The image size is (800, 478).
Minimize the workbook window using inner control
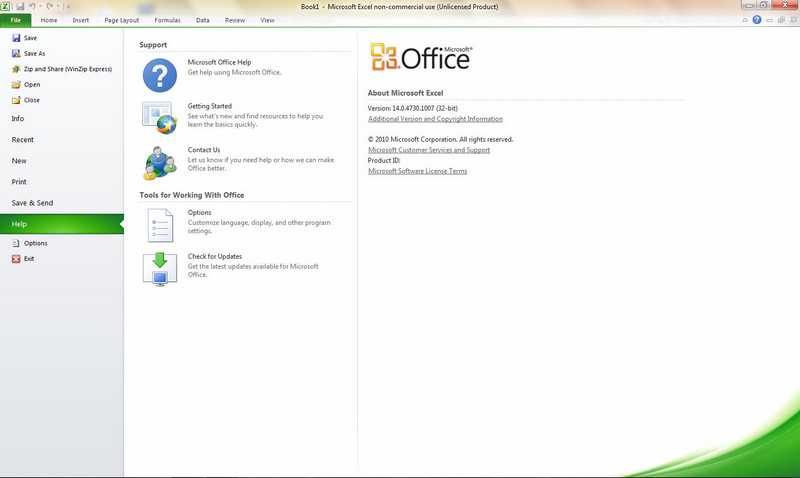(x=769, y=20)
